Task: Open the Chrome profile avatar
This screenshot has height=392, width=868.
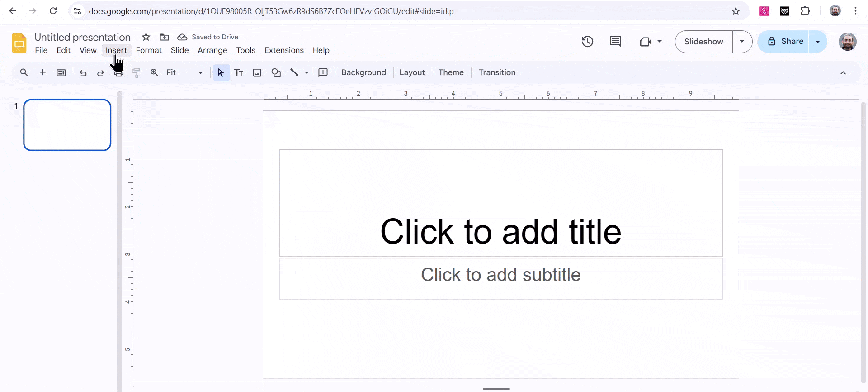Action: point(835,11)
